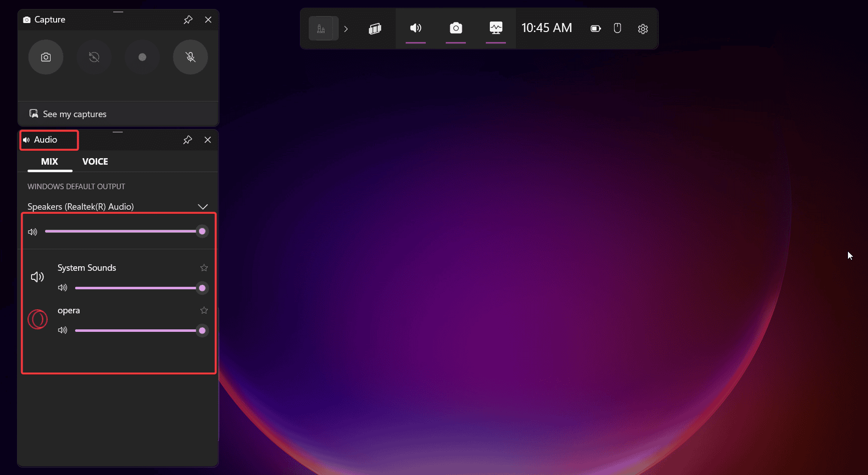Click the battery status icon

tap(596, 29)
